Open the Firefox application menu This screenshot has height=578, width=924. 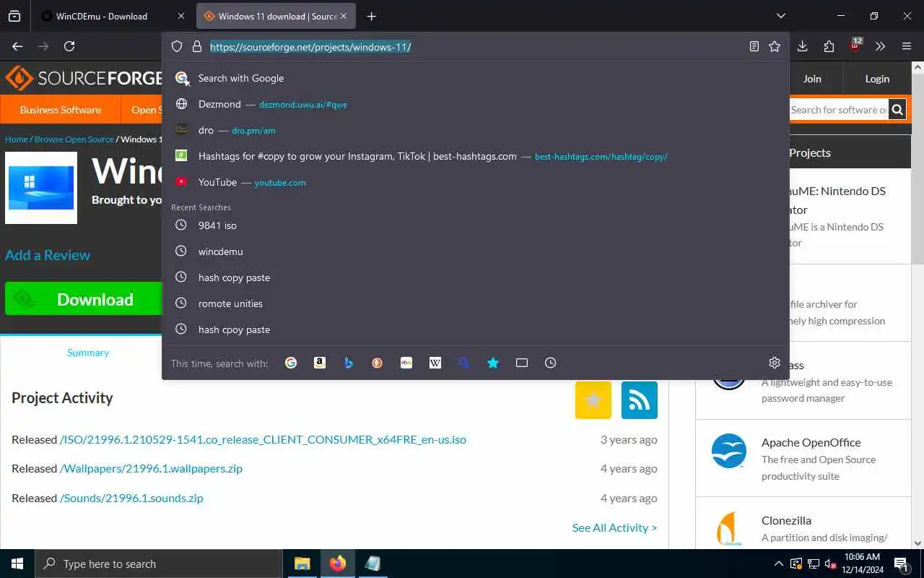coord(907,46)
